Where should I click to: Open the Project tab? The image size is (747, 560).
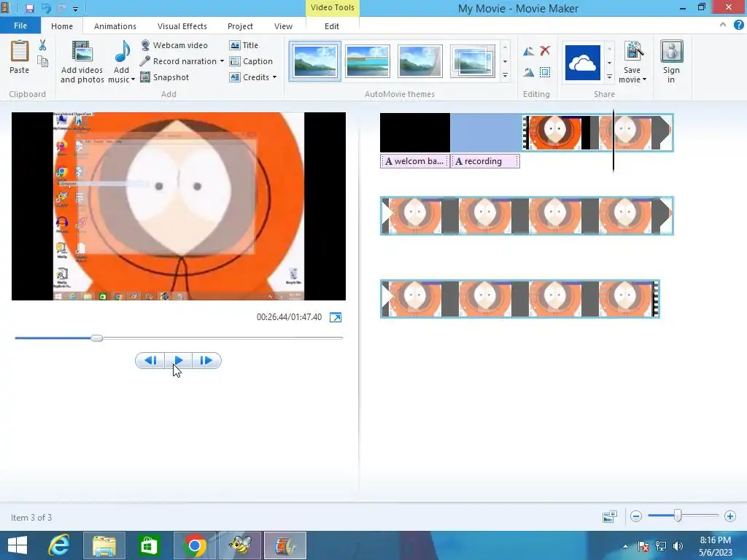click(240, 26)
